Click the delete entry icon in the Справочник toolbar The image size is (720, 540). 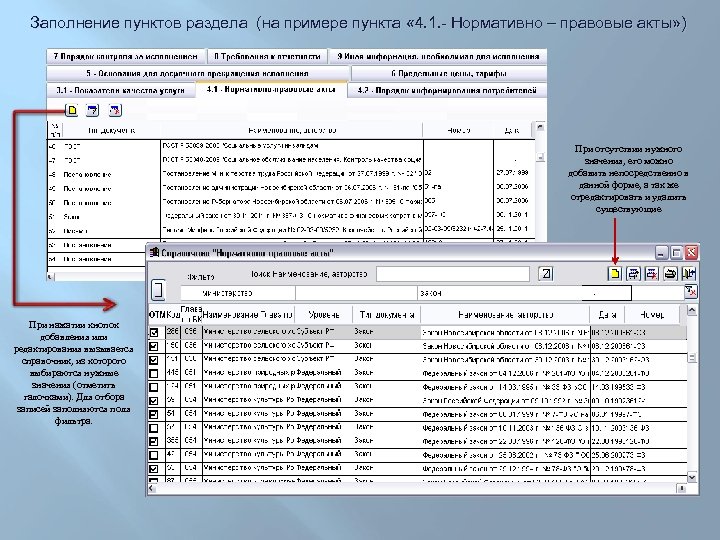[652, 274]
